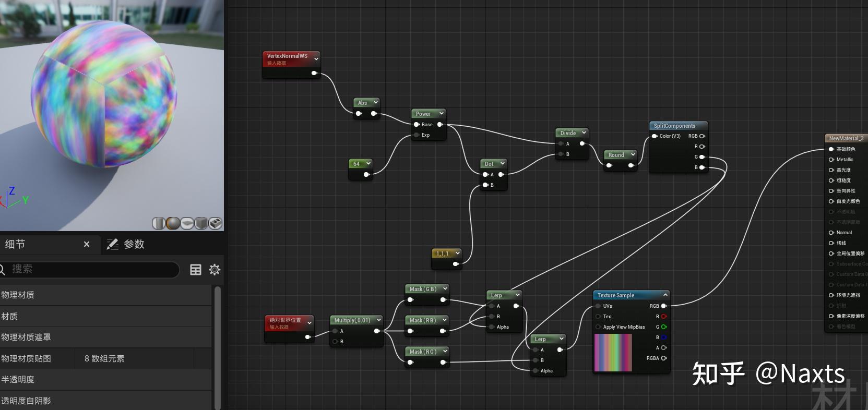Select the sphere preview mesh icon
Image resolution: width=868 pixels, height=410 pixels.
point(173,223)
